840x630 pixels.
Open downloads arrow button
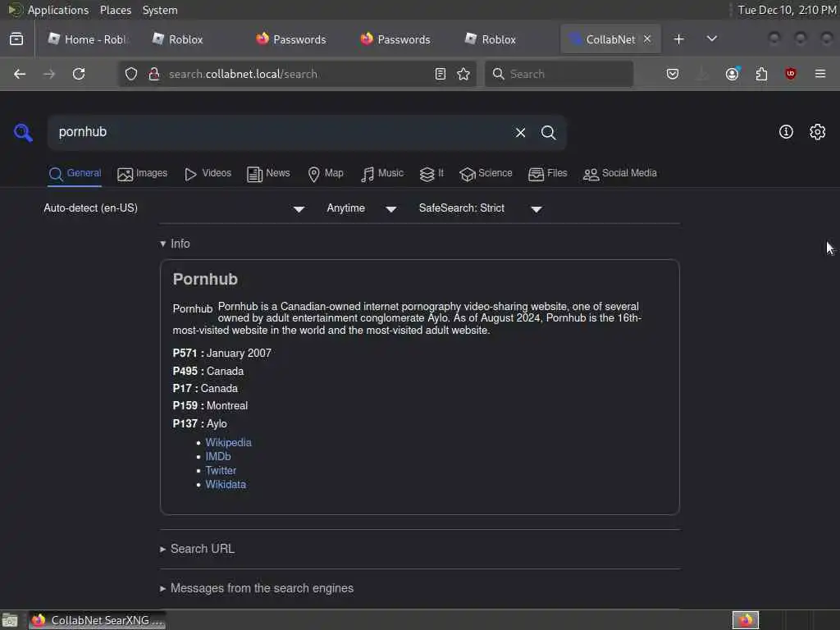click(702, 74)
